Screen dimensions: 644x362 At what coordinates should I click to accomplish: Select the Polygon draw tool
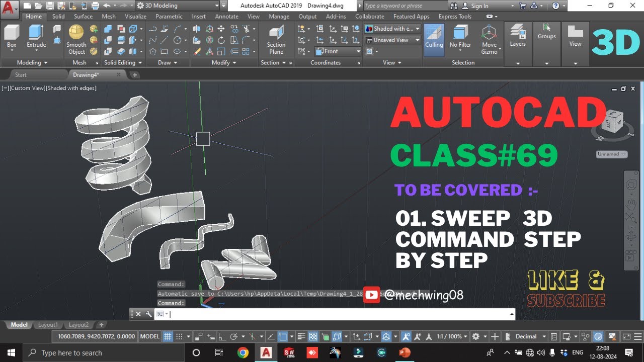(153, 51)
